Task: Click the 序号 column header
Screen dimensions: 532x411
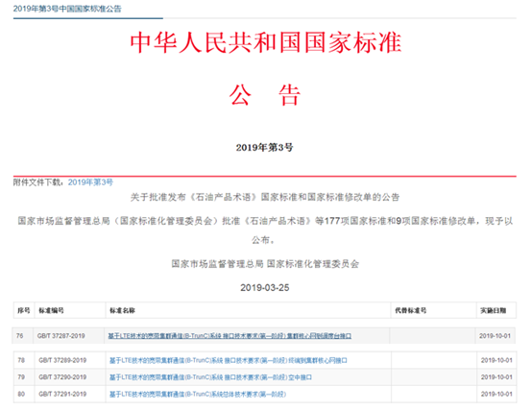Action: pyautogui.click(x=24, y=310)
